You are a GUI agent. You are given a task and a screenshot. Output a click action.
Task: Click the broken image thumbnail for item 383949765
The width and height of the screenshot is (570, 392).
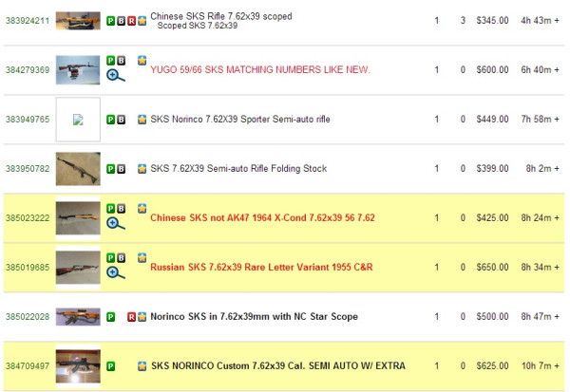(x=78, y=120)
